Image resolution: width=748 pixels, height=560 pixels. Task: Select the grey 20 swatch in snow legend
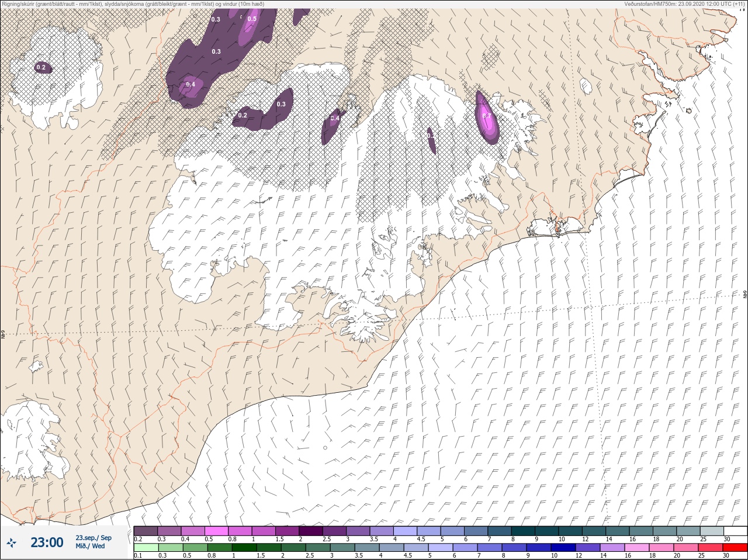tap(688, 531)
